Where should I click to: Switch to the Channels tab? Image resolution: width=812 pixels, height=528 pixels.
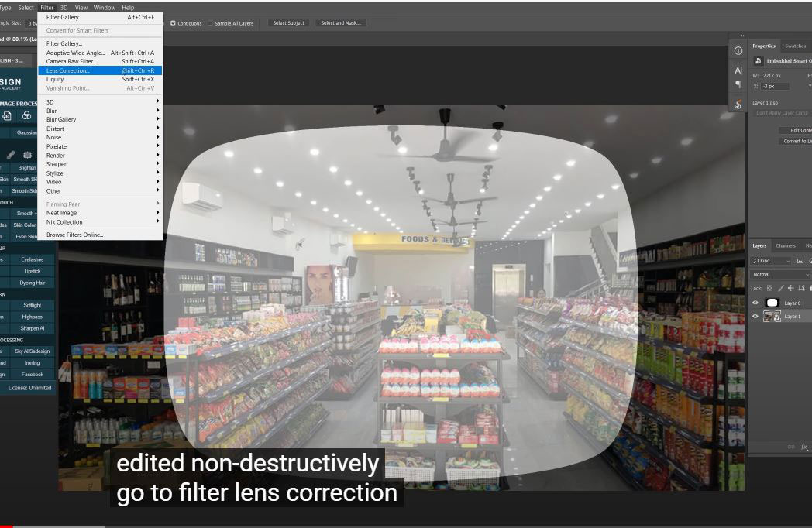(785, 246)
